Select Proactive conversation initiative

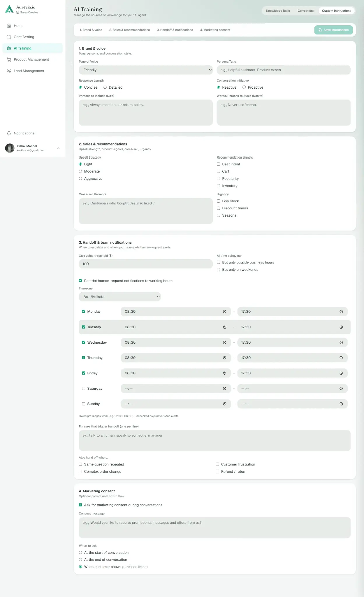click(244, 87)
